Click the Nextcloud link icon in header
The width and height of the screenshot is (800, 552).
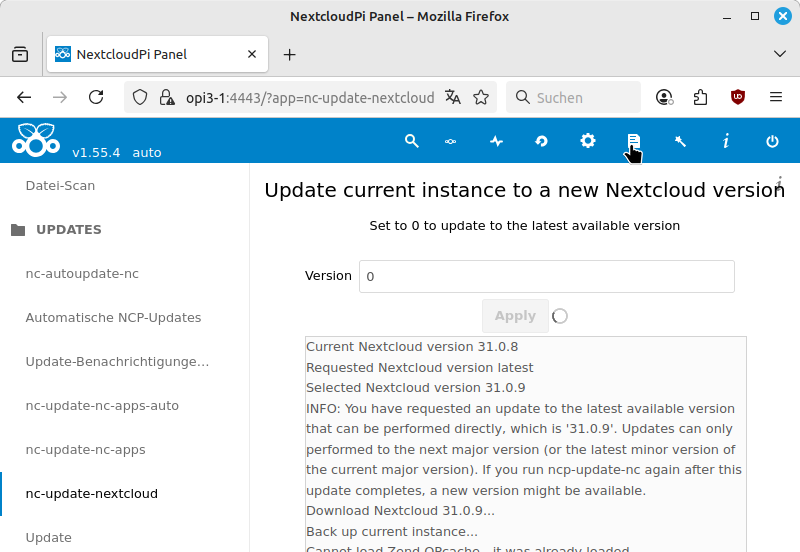pos(451,141)
